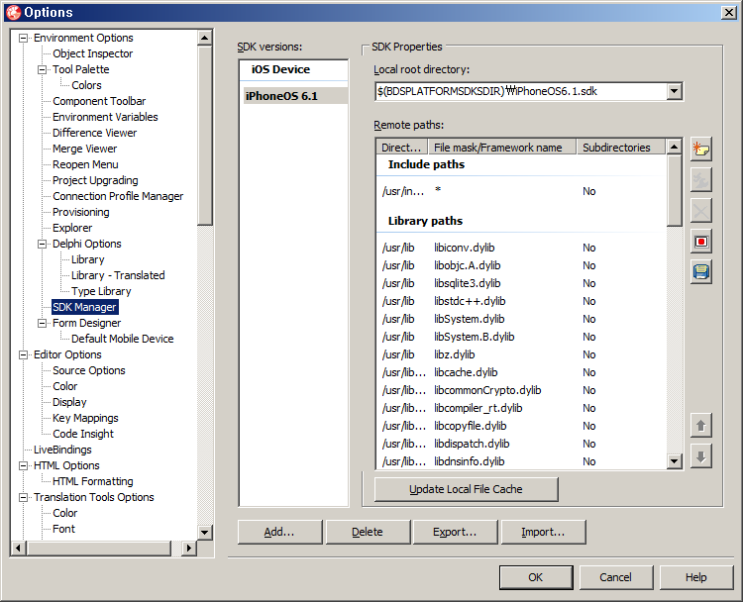Select the libSystem.B.dylib row
Image resolution: width=743 pixels, height=602 pixels.
(x=521, y=337)
